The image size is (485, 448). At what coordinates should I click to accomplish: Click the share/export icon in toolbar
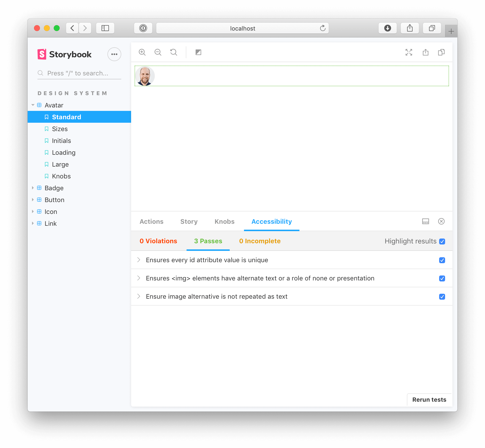pyautogui.click(x=425, y=52)
